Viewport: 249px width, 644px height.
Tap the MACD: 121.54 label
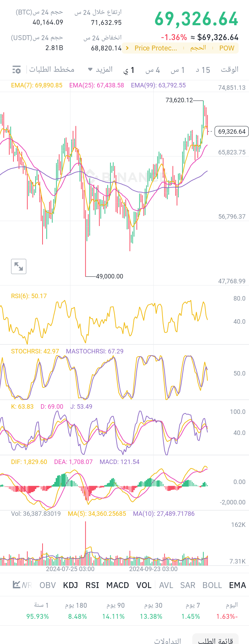tap(120, 462)
